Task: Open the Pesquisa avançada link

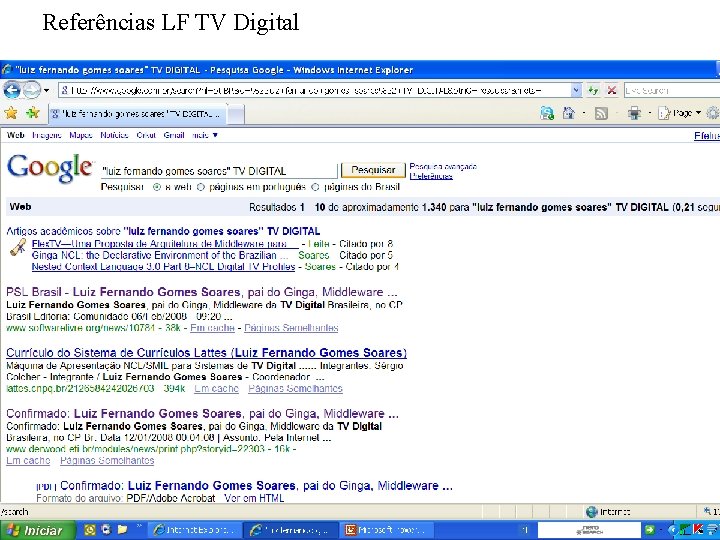Action: click(443, 166)
